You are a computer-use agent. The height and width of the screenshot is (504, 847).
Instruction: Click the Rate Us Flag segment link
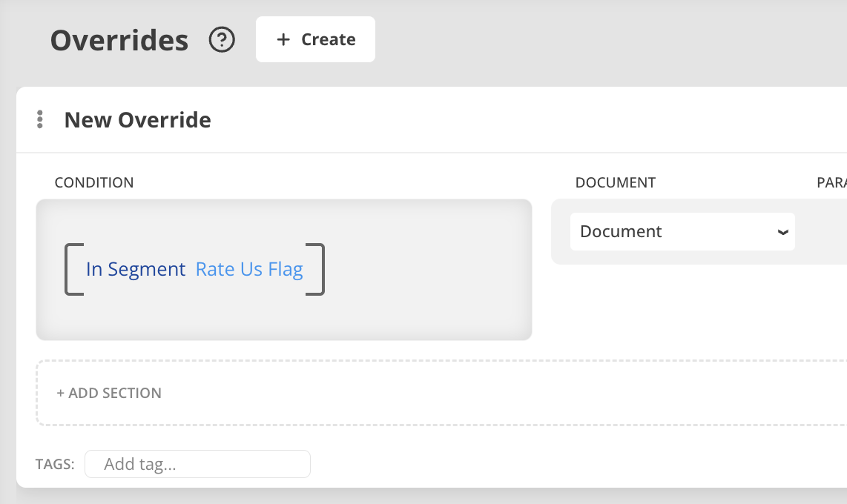pyautogui.click(x=249, y=269)
